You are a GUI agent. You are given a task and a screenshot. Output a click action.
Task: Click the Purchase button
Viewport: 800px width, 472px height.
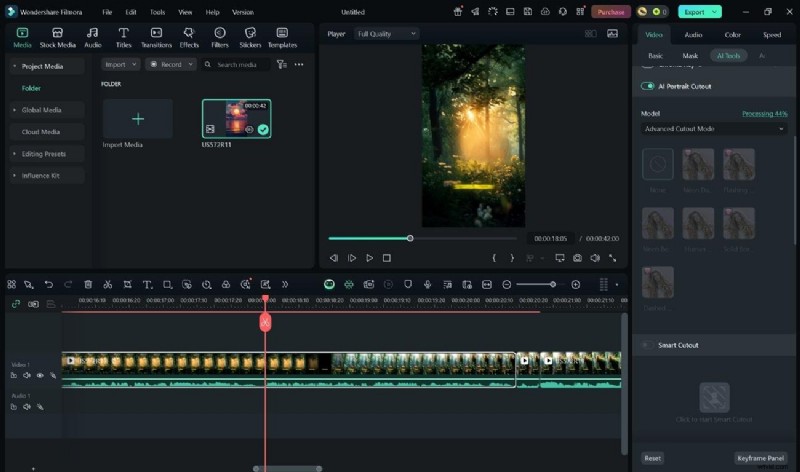pos(611,12)
